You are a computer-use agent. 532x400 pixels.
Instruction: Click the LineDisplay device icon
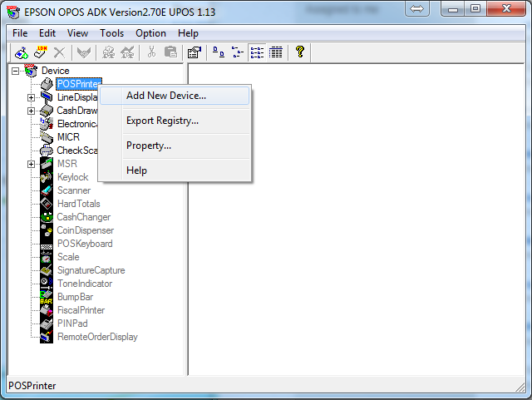tap(47, 97)
